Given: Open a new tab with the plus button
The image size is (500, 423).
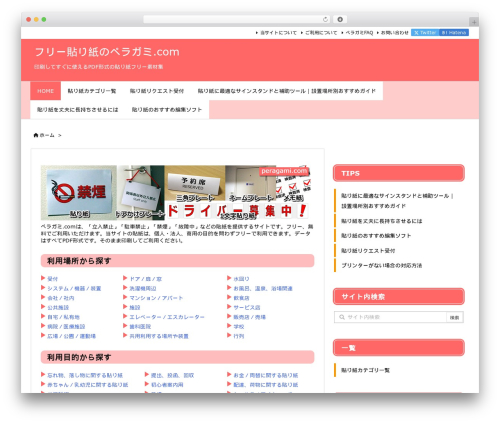Looking at the screenshot, I should 474,22.
